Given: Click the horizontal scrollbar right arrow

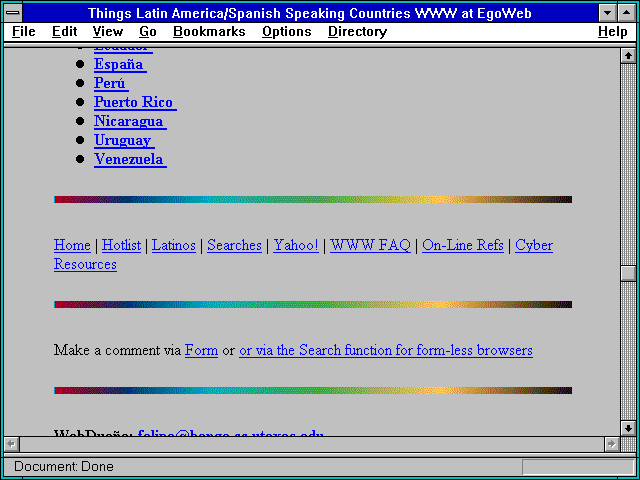Looking at the screenshot, I should pos(611,444).
